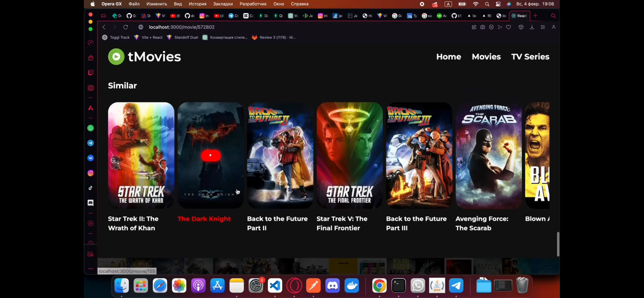Go back with browser back arrow
The height and width of the screenshot is (298, 644).
tap(104, 27)
